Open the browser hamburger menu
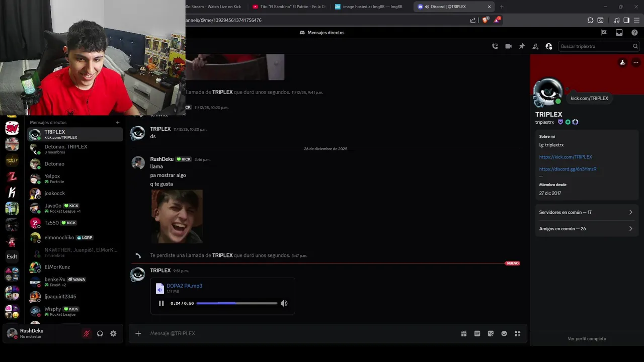The height and width of the screenshot is (362, 644). point(636,20)
